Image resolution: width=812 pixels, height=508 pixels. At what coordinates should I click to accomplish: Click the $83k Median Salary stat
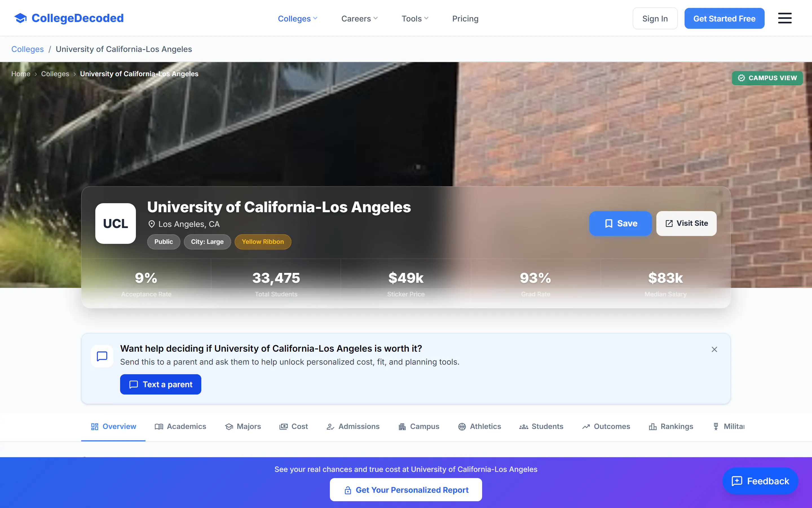pyautogui.click(x=665, y=284)
